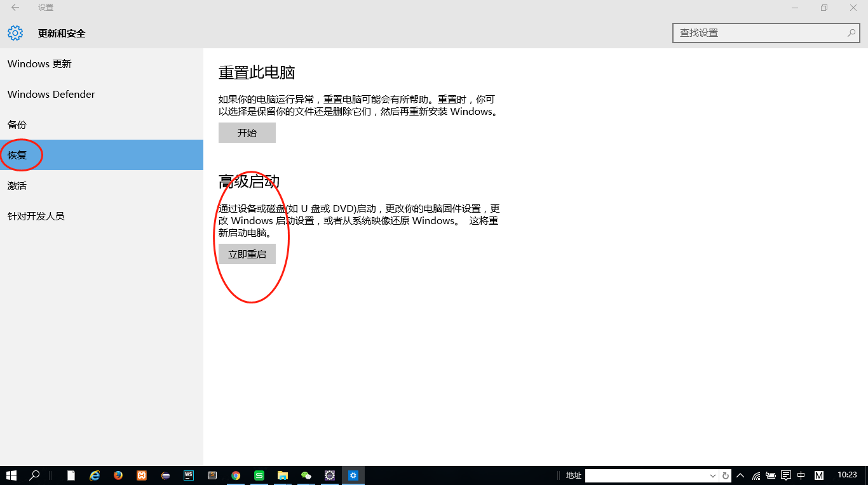Image resolution: width=868 pixels, height=485 pixels.
Task: Open taskbar search magnifier
Action: click(35, 475)
